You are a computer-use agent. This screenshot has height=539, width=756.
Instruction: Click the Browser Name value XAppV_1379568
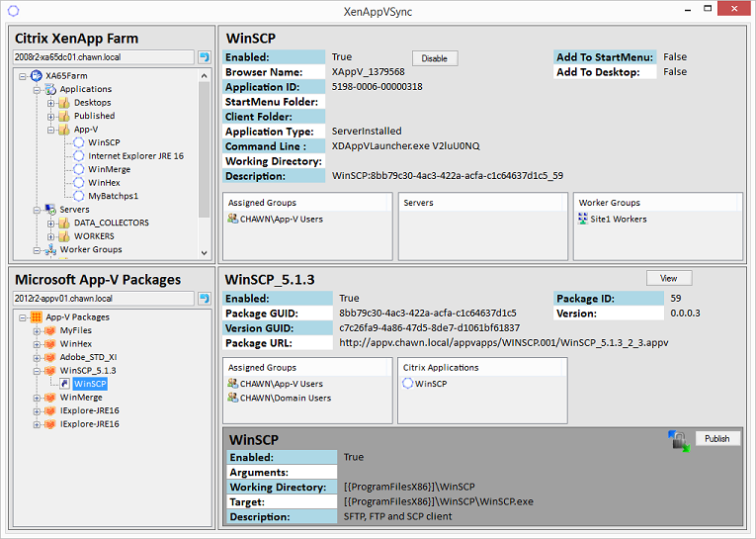tap(369, 72)
